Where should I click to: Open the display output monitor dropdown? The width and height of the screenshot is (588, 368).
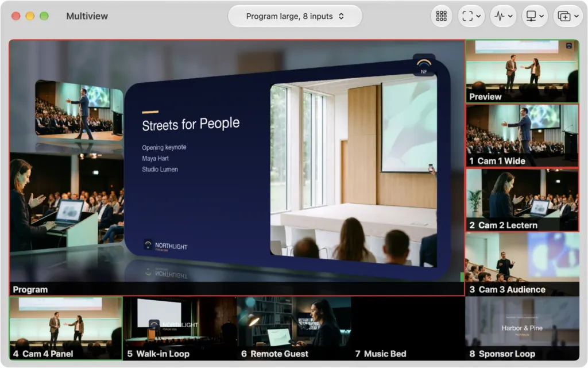(x=535, y=16)
